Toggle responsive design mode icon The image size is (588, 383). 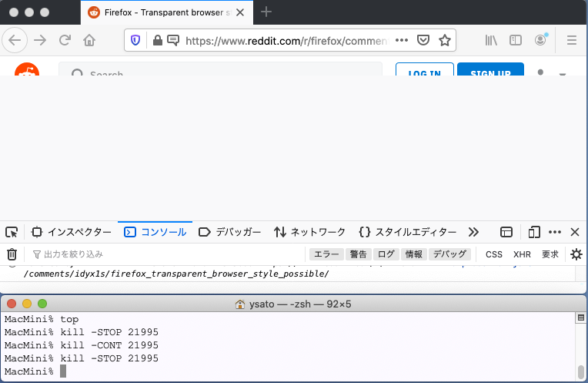534,232
